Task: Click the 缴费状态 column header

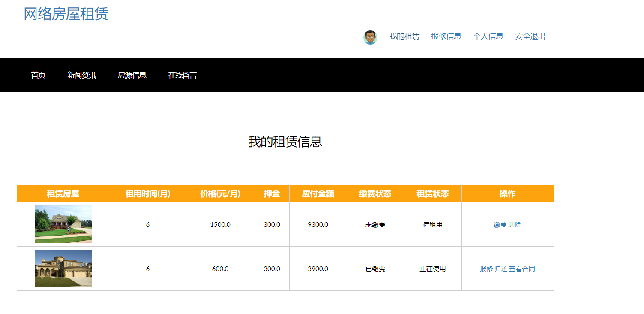Action: click(375, 194)
